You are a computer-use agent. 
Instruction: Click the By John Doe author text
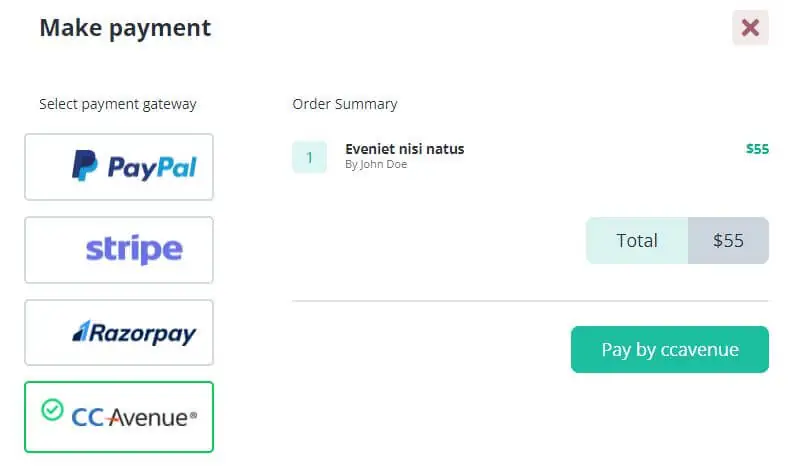tap(376, 165)
